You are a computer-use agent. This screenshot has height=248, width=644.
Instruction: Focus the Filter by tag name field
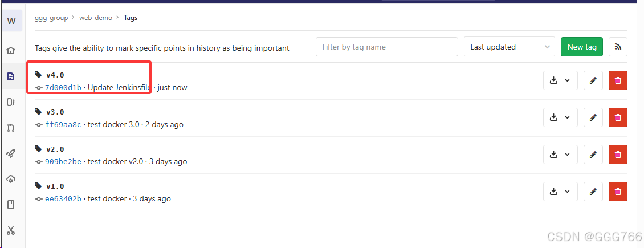(387, 47)
